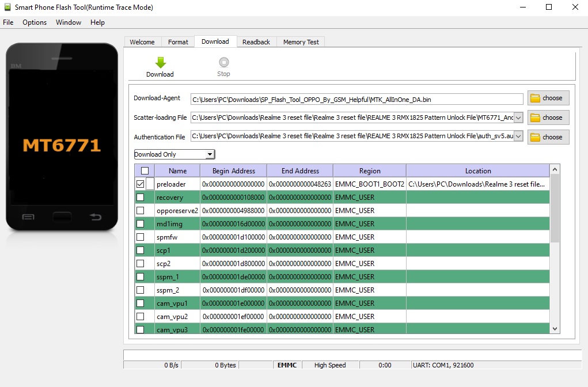The height and width of the screenshot is (387, 588).
Task: Check the spmfw partition checkbox
Action: (x=141, y=237)
